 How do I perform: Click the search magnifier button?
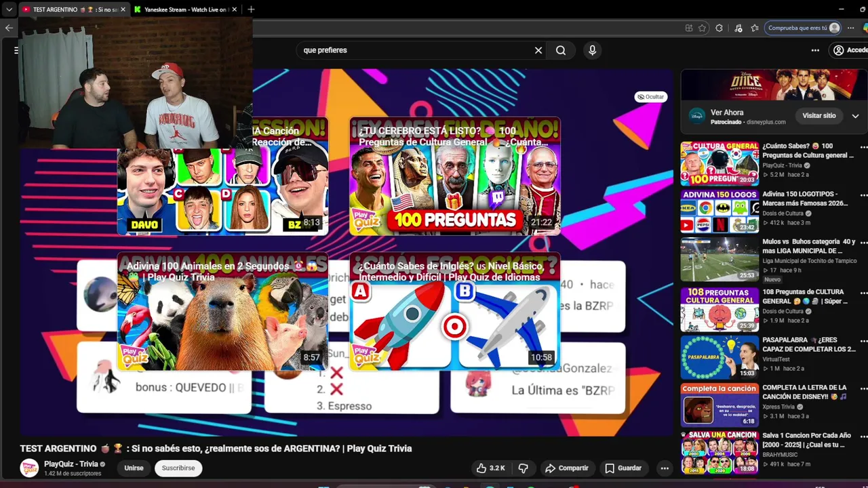(561, 50)
